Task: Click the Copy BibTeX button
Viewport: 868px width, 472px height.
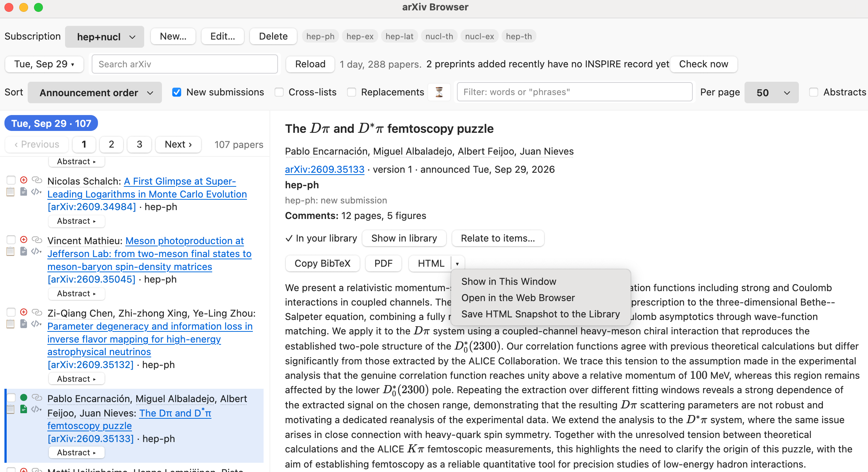Action: 322,263
